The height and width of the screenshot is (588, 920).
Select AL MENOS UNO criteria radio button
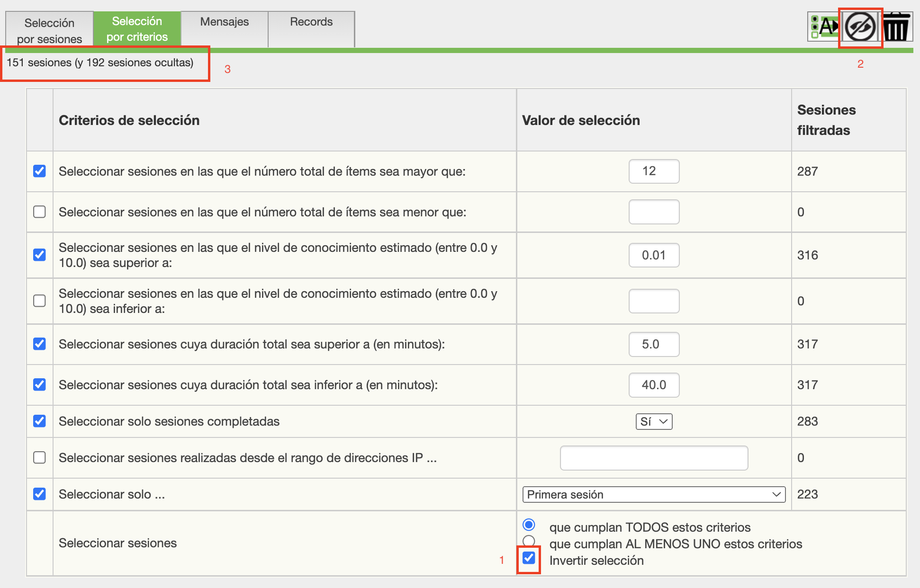point(529,541)
